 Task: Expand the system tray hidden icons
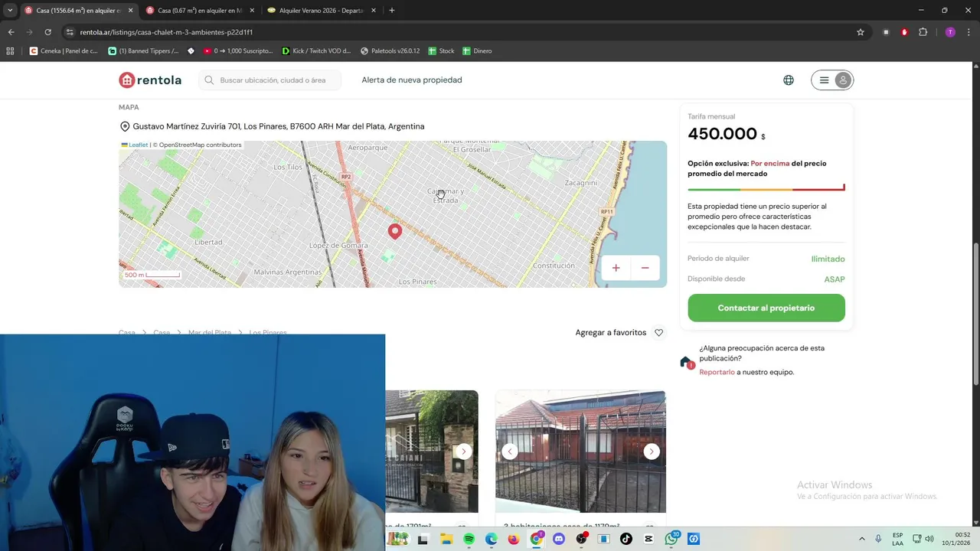(861, 539)
